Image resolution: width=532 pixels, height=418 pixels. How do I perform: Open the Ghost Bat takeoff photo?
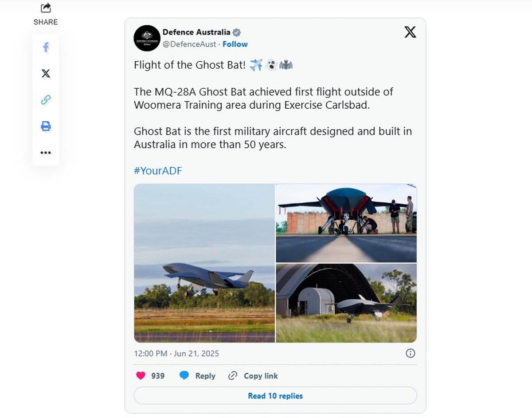pos(204,263)
